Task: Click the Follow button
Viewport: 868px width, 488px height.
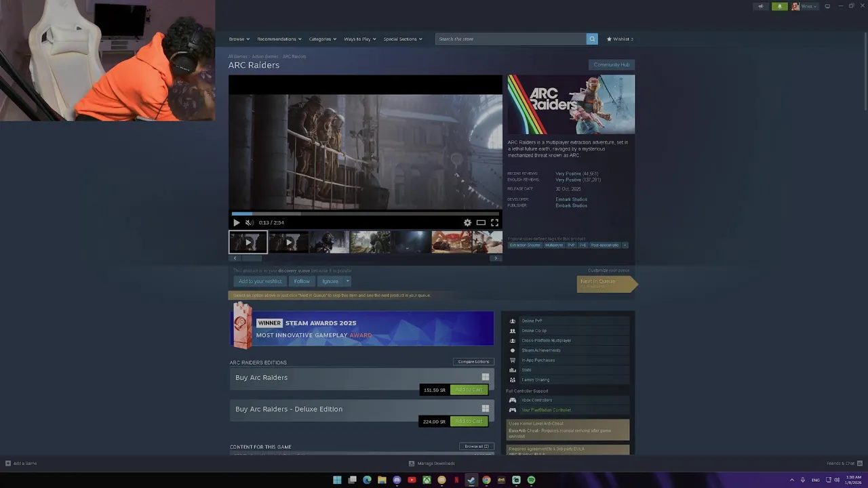Action: (x=302, y=281)
